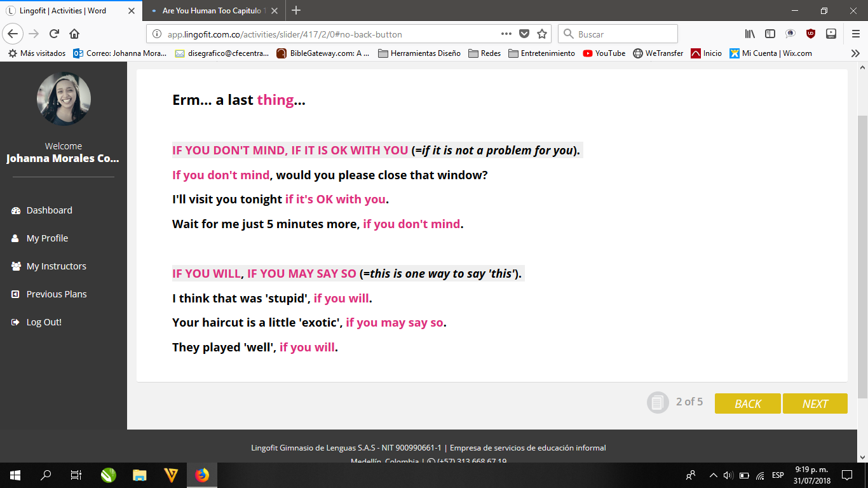Switch to the Are You Human Too tab

tap(213, 11)
